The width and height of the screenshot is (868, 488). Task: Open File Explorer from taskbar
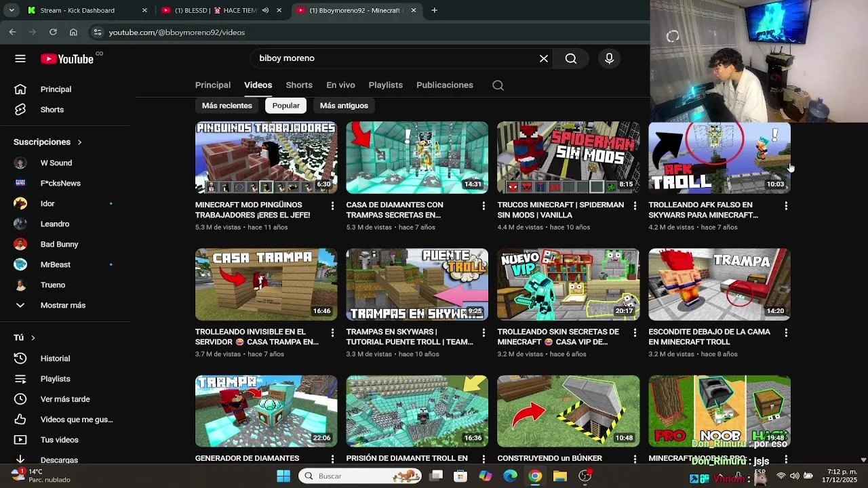pyautogui.click(x=559, y=476)
